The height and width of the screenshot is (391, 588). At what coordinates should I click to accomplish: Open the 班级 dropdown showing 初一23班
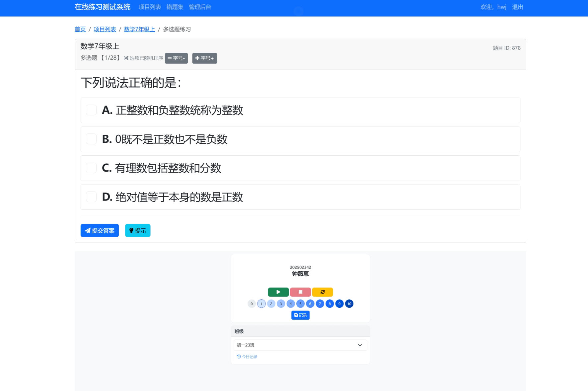coord(300,345)
